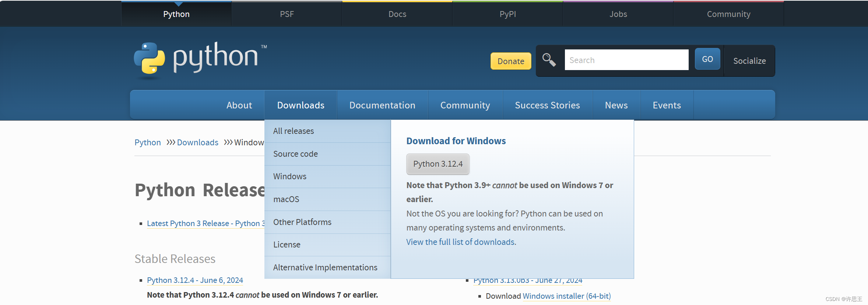Open the Socialize menu
The image size is (868, 305).
tap(749, 61)
